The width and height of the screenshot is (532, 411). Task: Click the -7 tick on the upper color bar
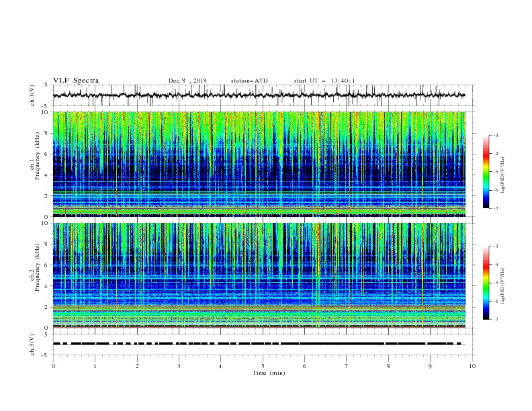click(495, 208)
